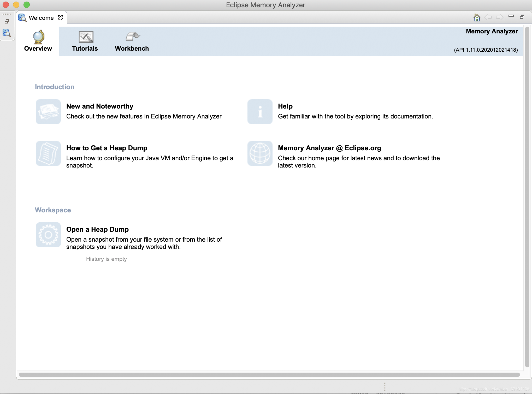This screenshot has height=394, width=532.
Task: Close the Welcome tab
Action: click(x=61, y=18)
